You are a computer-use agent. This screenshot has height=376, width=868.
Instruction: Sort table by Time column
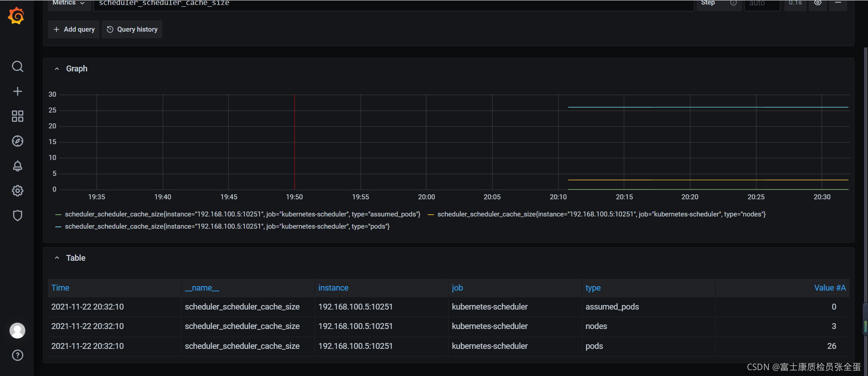[60, 288]
